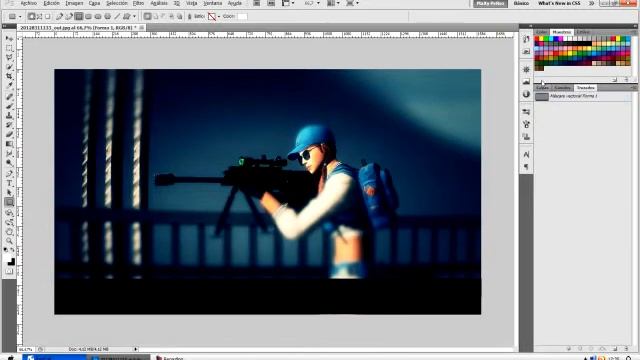Switch to What's New in CS5 workspace
The height and width of the screenshot is (360, 640).
tap(559, 3)
